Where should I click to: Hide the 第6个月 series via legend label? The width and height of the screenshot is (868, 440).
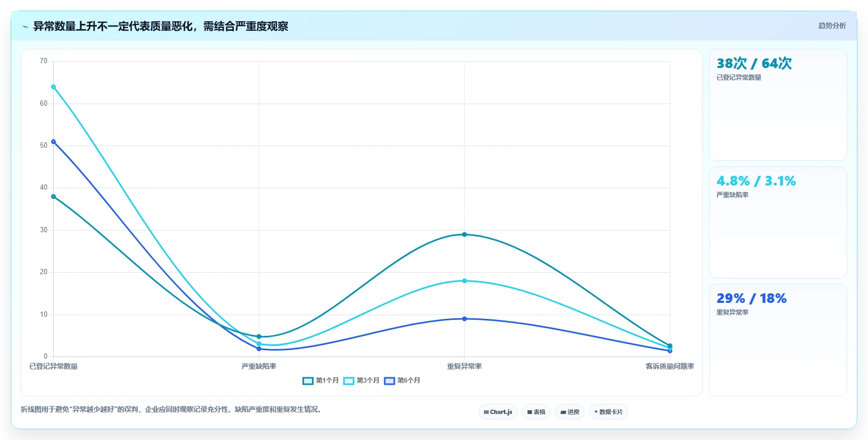point(409,380)
